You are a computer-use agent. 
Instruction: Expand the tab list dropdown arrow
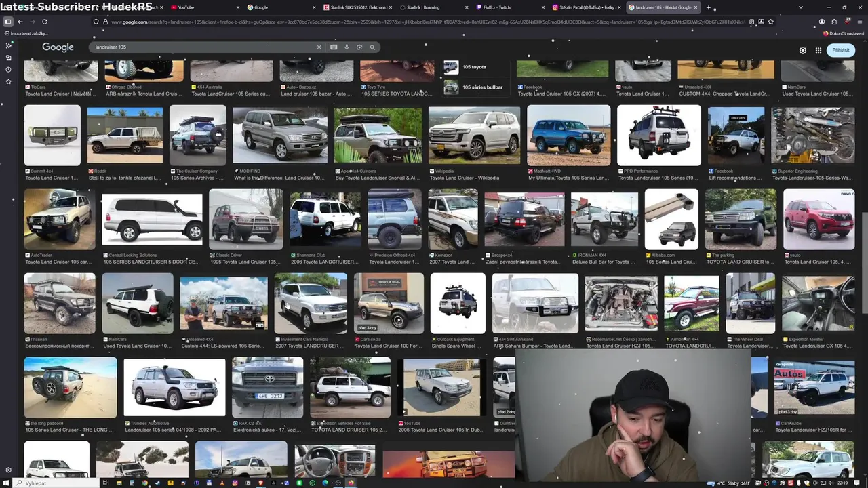800,7
